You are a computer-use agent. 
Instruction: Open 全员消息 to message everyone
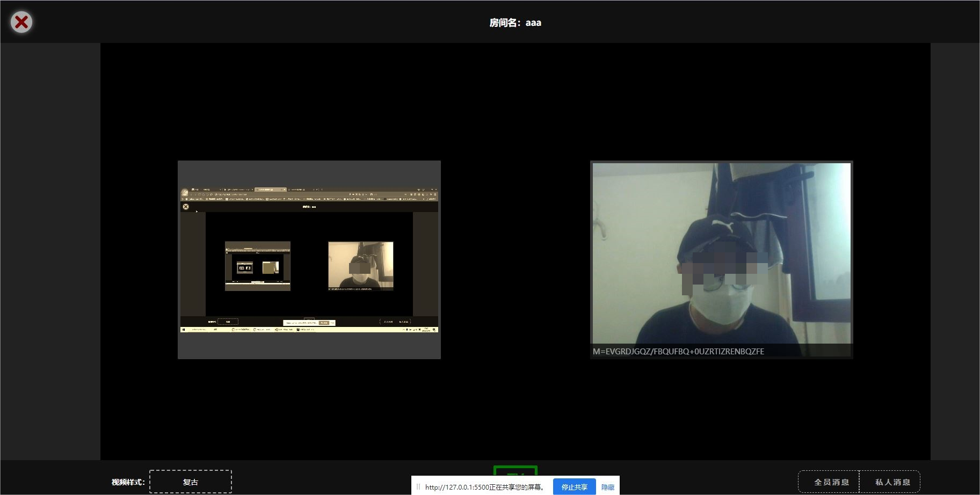tap(829, 482)
